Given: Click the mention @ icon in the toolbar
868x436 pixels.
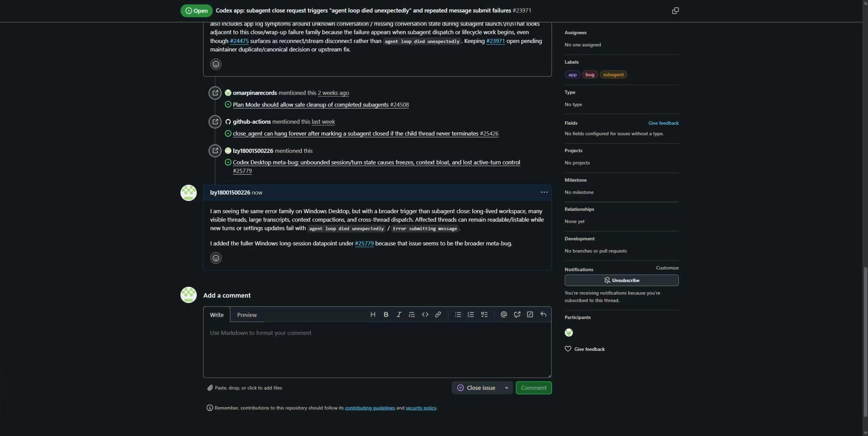Looking at the screenshot, I should [503, 314].
